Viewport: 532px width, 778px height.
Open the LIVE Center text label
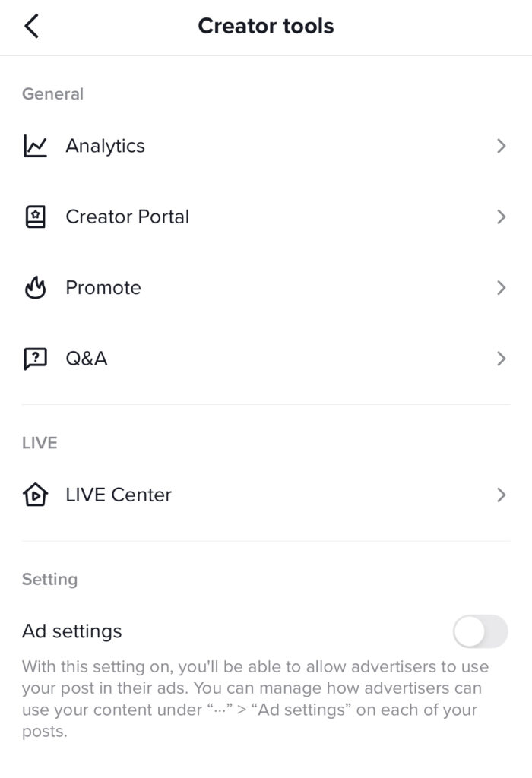119,495
